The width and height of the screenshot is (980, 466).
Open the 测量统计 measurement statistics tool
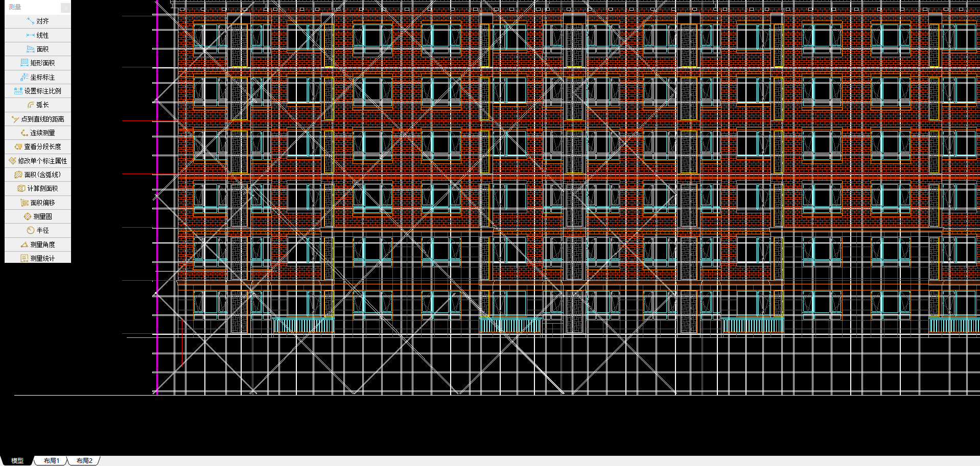tap(38, 258)
